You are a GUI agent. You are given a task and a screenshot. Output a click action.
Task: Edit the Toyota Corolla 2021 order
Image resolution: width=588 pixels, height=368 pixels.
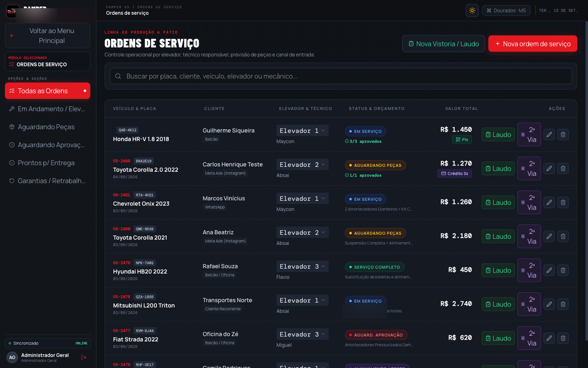[x=549, y=236]
